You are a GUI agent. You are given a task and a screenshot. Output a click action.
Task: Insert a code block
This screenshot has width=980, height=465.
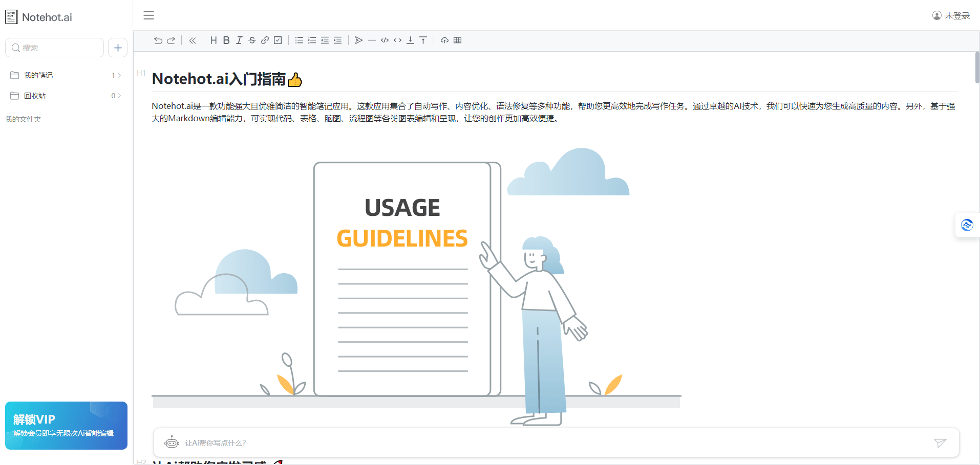[385, 40]
